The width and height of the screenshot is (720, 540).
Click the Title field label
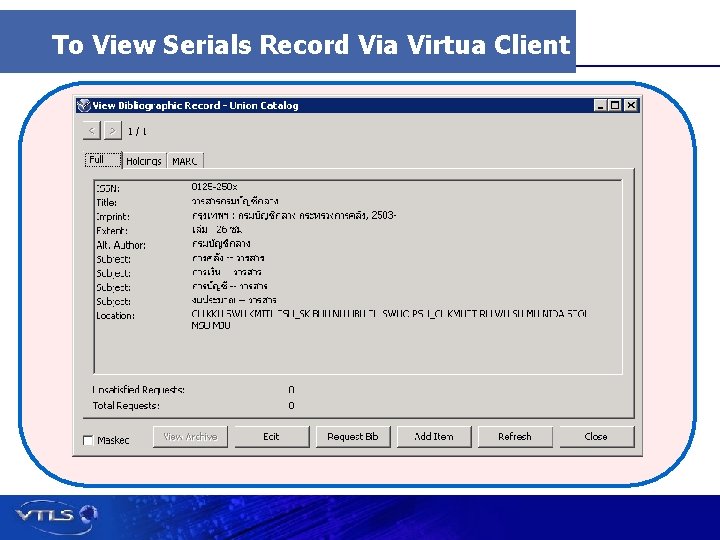click(x=107, y=202)
